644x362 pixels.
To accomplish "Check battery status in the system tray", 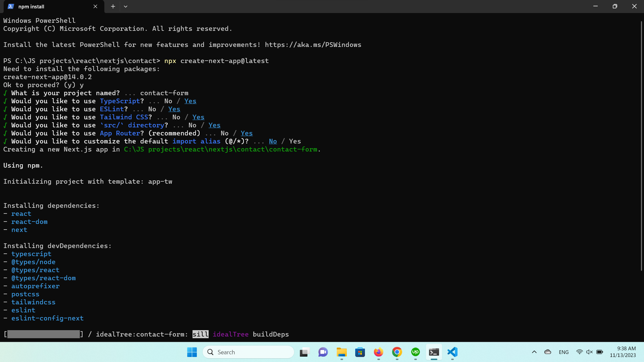I will point(600,352).
